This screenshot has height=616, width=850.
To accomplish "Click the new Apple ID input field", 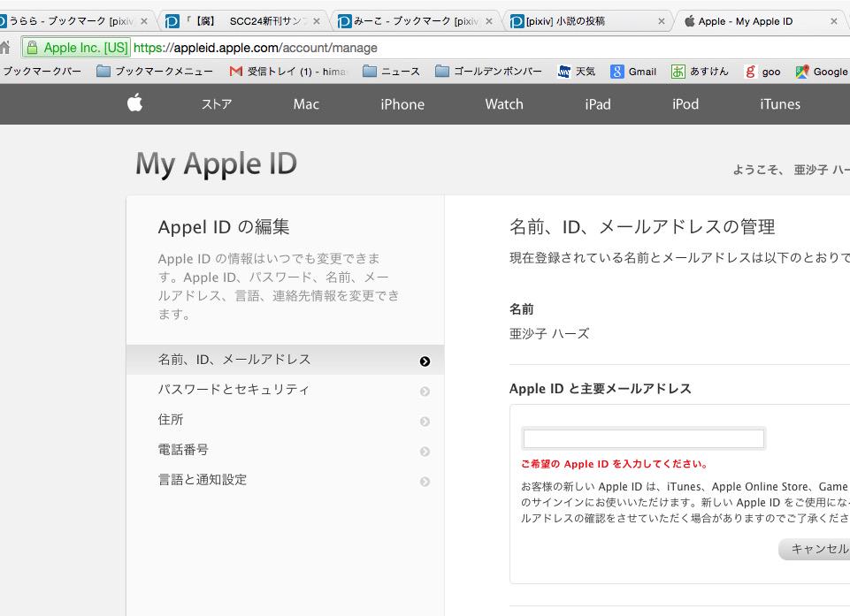I will click(643, 438).
